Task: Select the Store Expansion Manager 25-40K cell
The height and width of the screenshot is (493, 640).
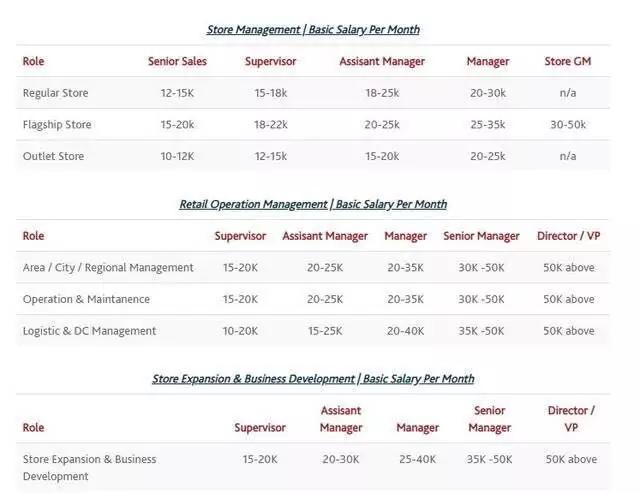Action: [x=417, y=460]
